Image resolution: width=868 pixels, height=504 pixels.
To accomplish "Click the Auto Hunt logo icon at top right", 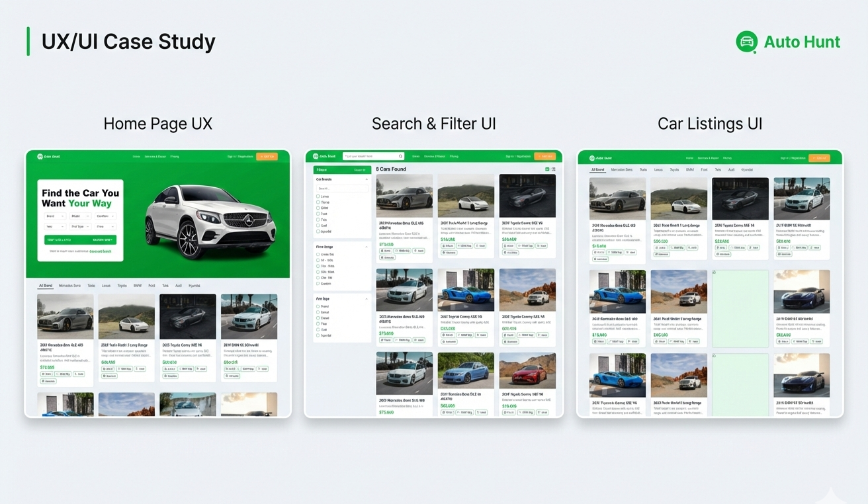I will click(x=746, y=42).
